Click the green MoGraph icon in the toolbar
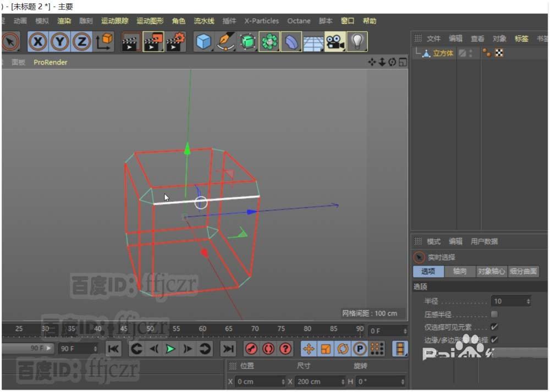The height and width of the screenshot is (392, 550). click(x=269, y=41)
